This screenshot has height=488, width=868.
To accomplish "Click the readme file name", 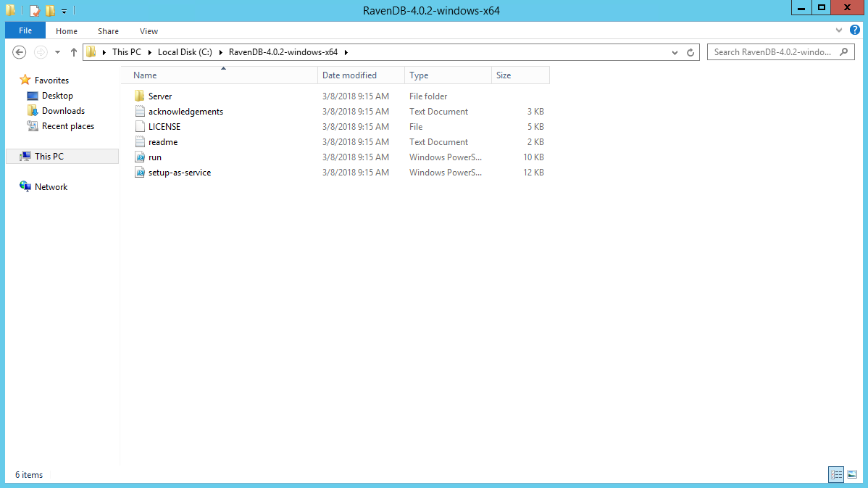I will [163, 142].
